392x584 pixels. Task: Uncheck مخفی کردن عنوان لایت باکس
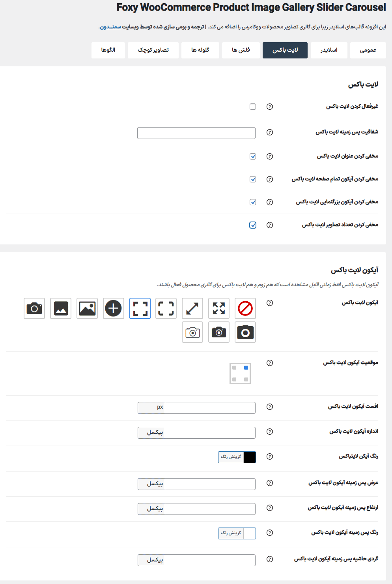[253, 156]
